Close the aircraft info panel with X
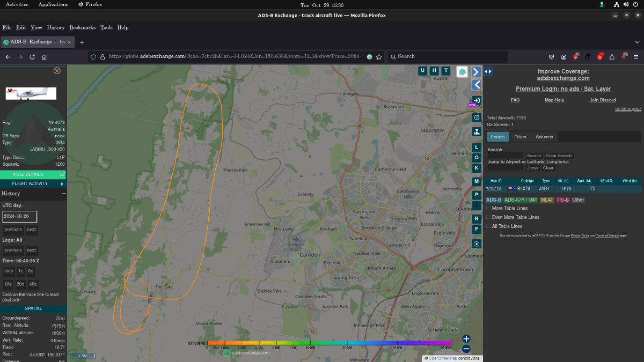 click(57, 71)
